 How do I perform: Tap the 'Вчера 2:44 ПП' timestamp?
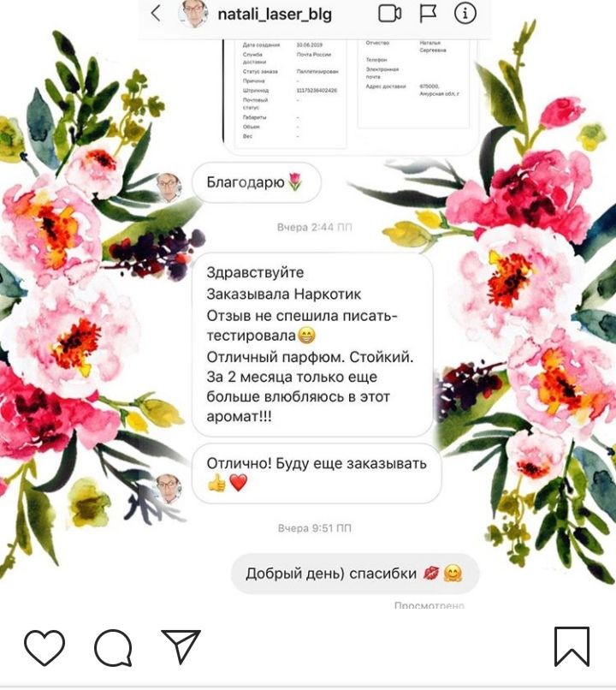[x=314, y=227]
